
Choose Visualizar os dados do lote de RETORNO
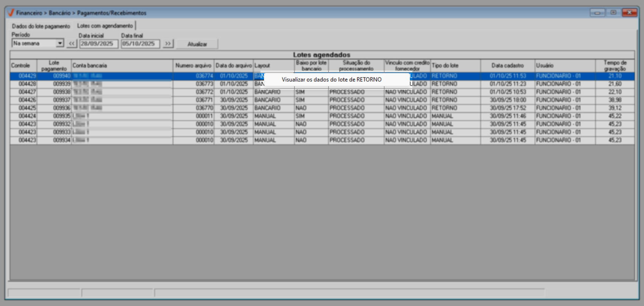[x=332, y=80]
